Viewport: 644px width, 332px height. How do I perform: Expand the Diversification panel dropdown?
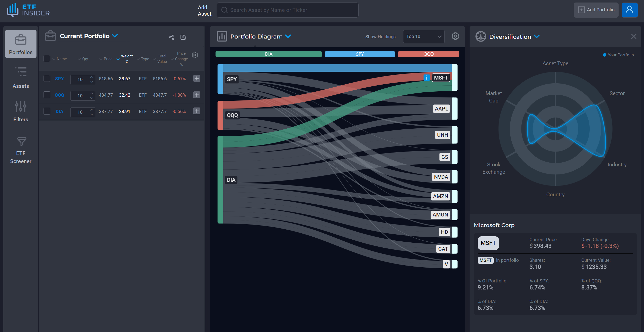pyautogui.click(x=537, y=36)
